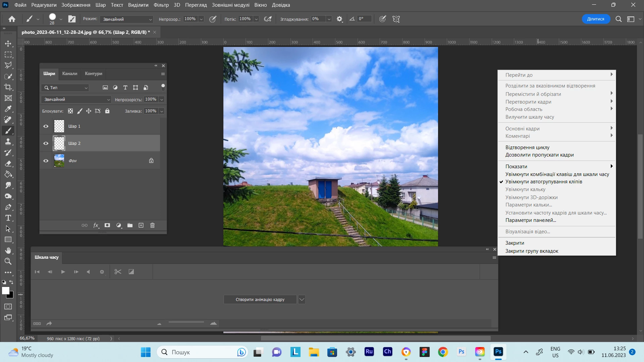Switch to the Канали tab
The width and height of the screenshot is (644, 362).
pos(70,74)
